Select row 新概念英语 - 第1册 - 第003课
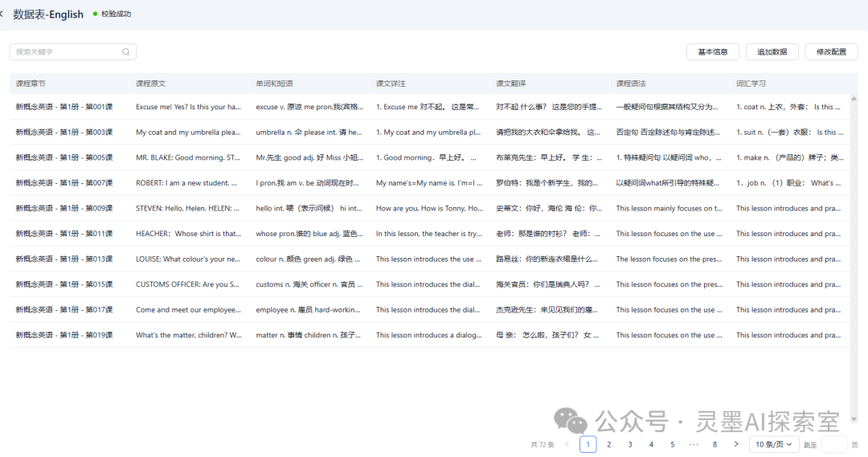The image size is (868, 457). (429, 133)
